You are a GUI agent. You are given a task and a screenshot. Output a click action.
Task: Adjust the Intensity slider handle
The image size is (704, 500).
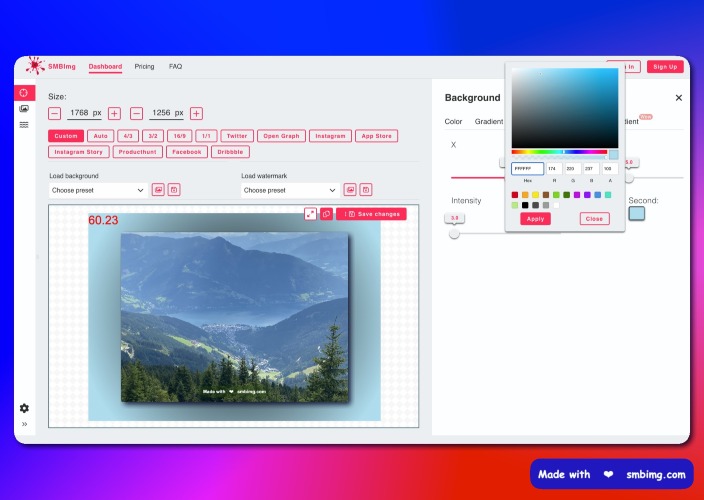[x=454, y=234]
